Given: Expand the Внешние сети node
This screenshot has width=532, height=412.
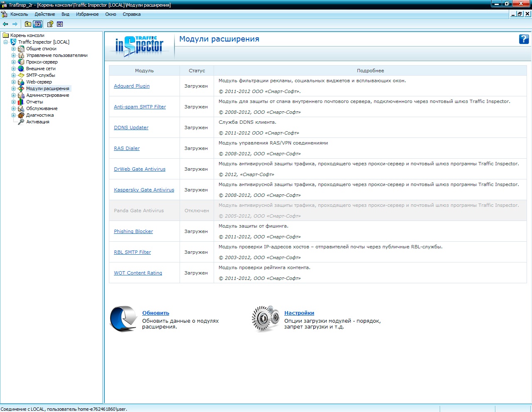Looking at the screenshot, I should (x=13, y=69).
